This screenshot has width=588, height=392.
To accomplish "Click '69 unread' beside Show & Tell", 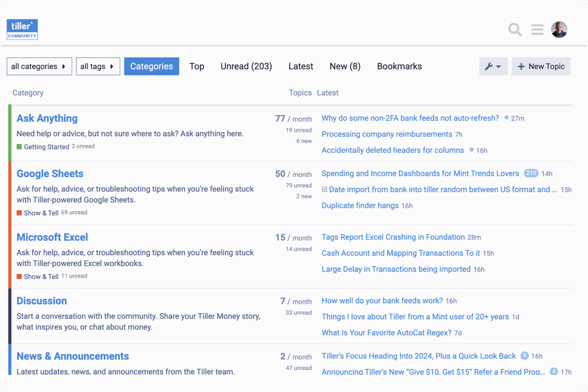I will 74,212.
